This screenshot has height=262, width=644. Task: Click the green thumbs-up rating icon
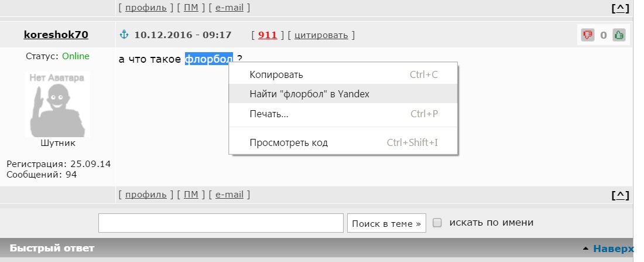[619, 35]
